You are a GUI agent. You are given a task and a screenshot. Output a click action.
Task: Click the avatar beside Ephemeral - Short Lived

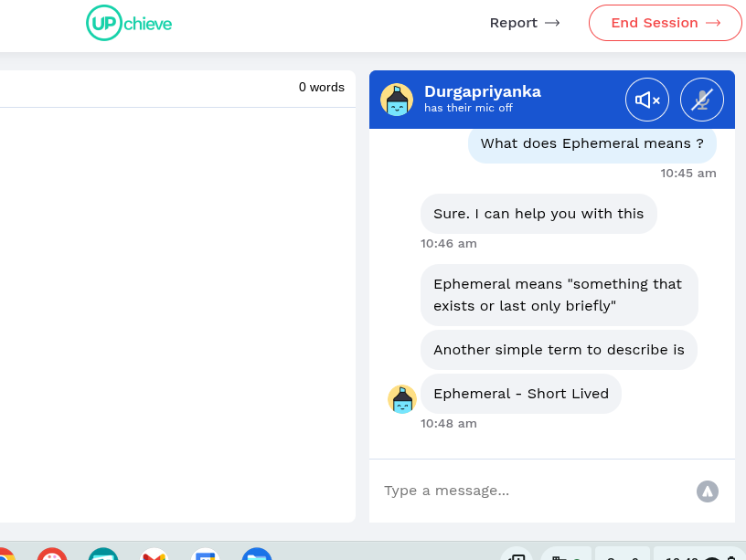pyautogui.click(x=402, y=399)
